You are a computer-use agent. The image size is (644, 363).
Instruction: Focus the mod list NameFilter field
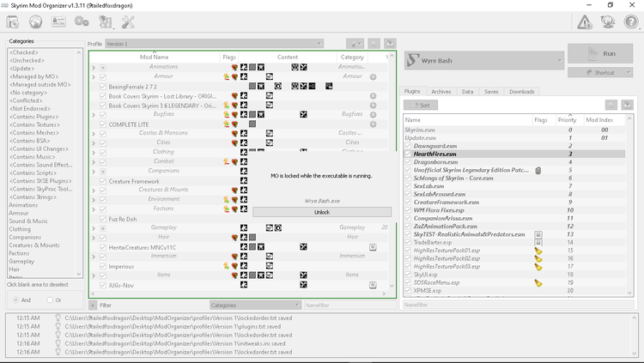pyautogui.click(x=350, y=306)
